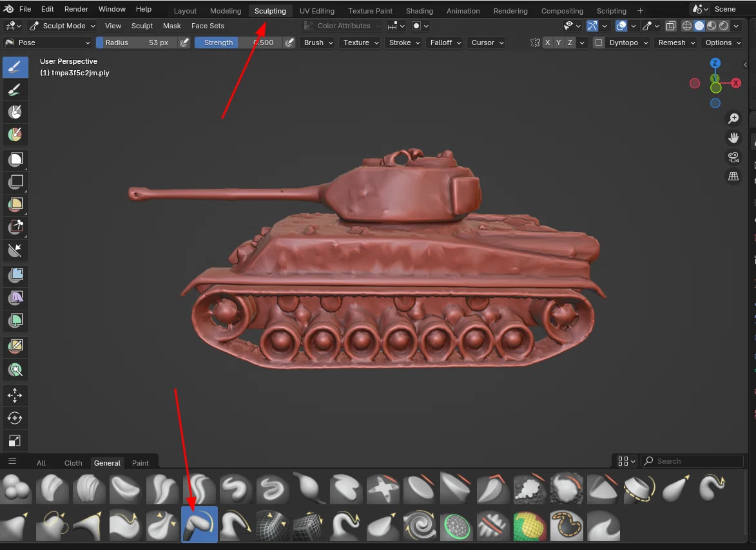Select the Cloth Filter tool
The width and height of the screenshot is (756, 550).
(15, 298)
